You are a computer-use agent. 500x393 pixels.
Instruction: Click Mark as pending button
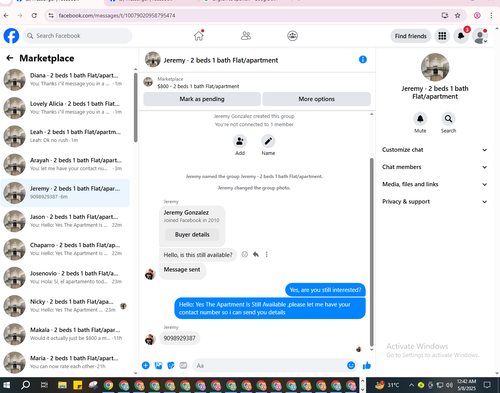tap(202, 99)
